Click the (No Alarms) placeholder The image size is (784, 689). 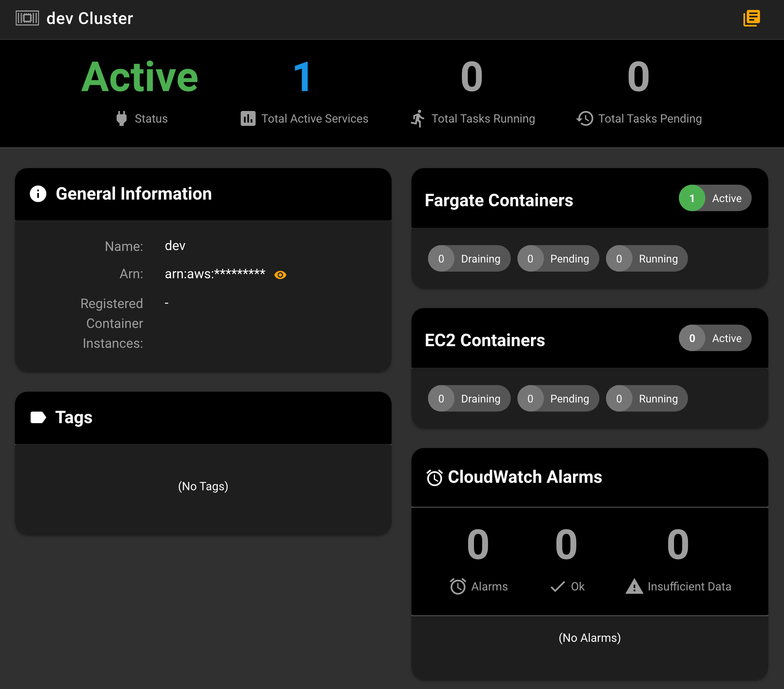point(590,638)
